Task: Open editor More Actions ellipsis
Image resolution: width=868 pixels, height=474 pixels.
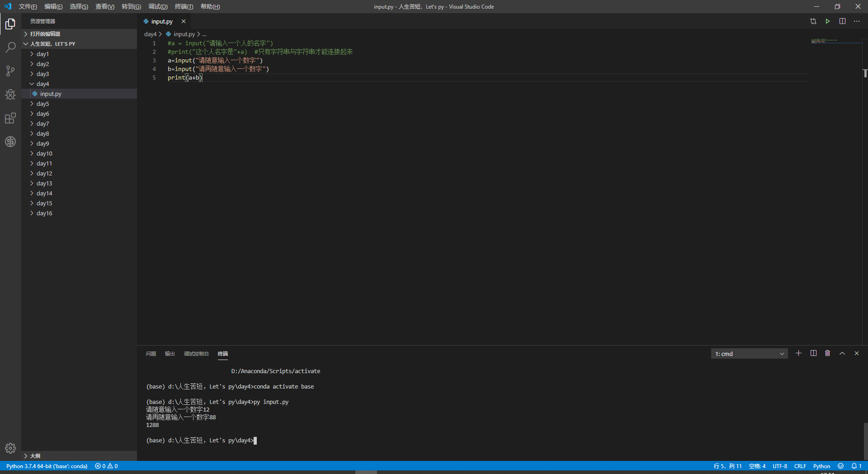Action: click(x=857, y=21)
